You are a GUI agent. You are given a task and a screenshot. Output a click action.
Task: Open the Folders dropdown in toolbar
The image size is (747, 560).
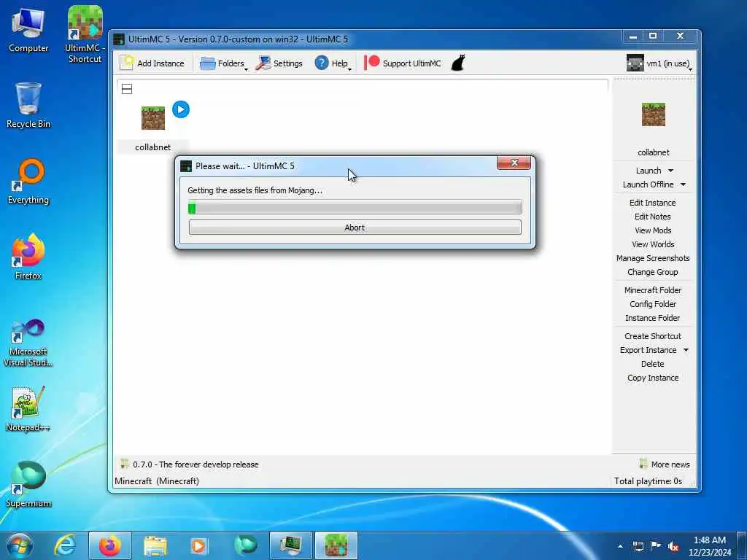tap(223, 63)
